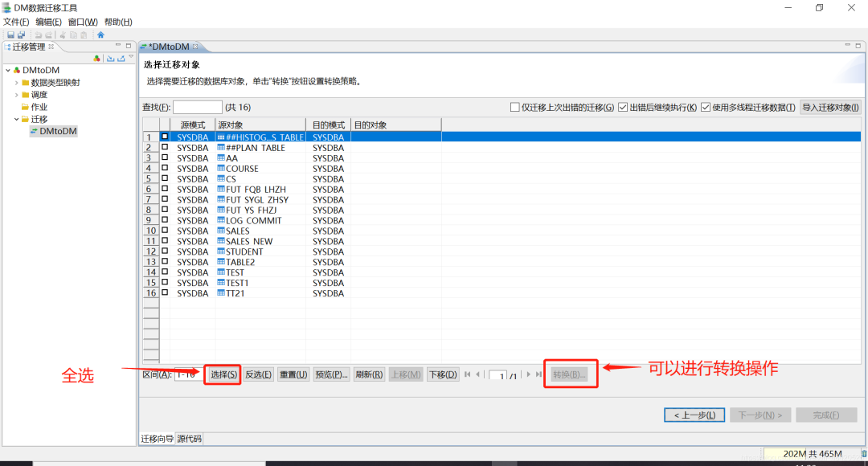Screen dimensions: 868x466
Task: Click the 重置(U) button
Action: pos(293,374)
